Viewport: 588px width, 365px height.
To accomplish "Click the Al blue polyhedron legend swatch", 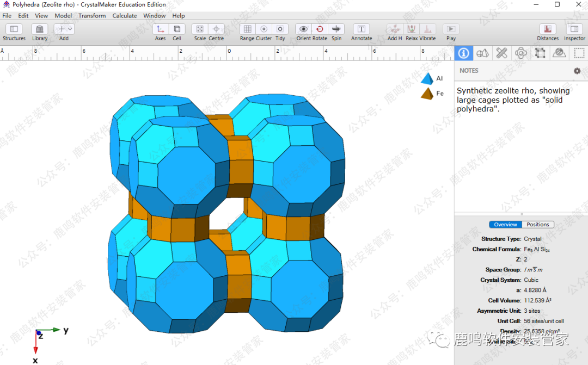I will click(427, 79).
